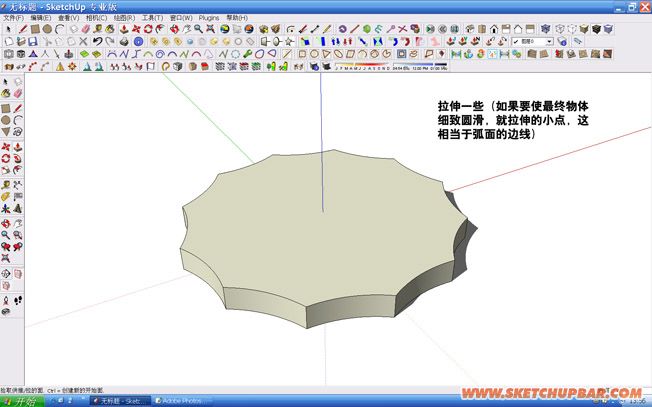
Task: Activate the Orbit tool in left toolbar
Action: (6, 224)
